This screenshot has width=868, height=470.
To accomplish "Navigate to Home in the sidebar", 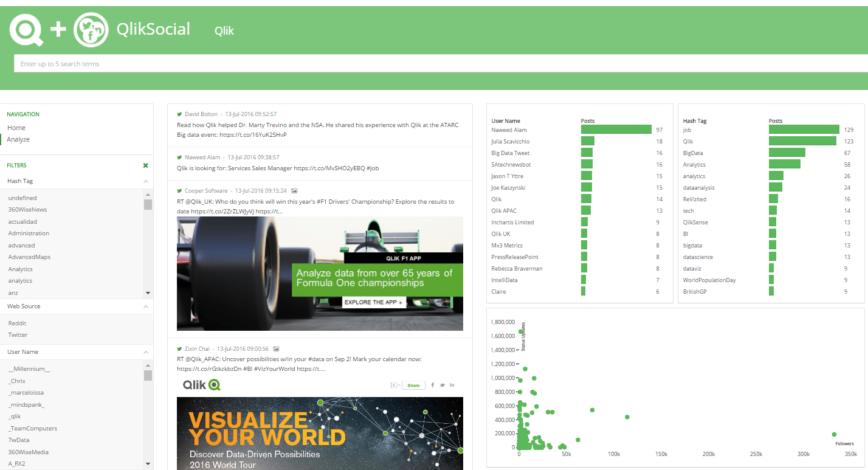I will (x=16, y=127).
